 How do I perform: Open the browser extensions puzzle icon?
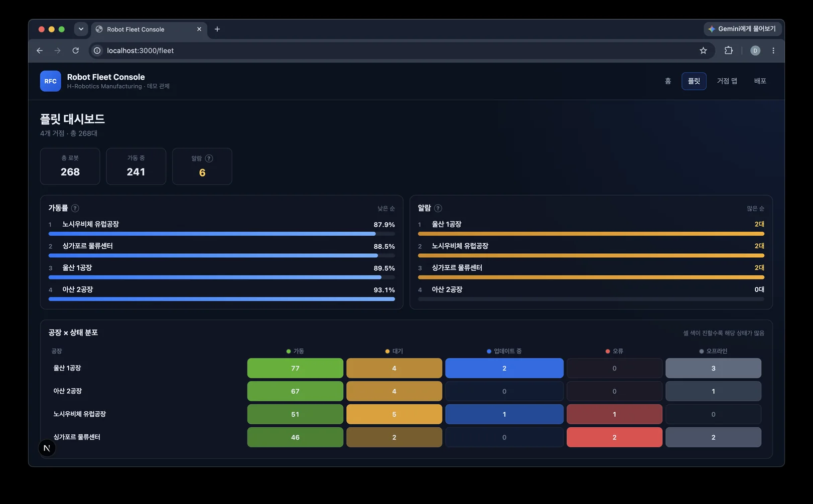[729, 51]
